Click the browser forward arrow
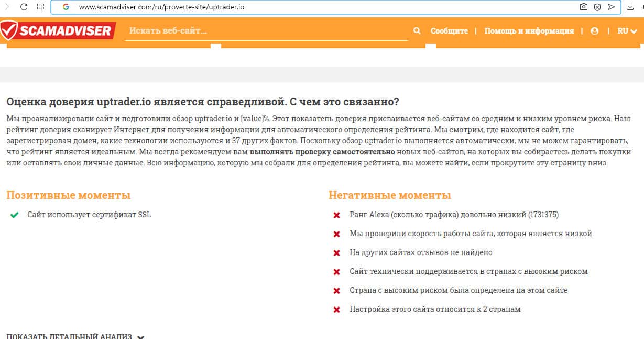The image size is (644, 339). click(x=7, y=7)
